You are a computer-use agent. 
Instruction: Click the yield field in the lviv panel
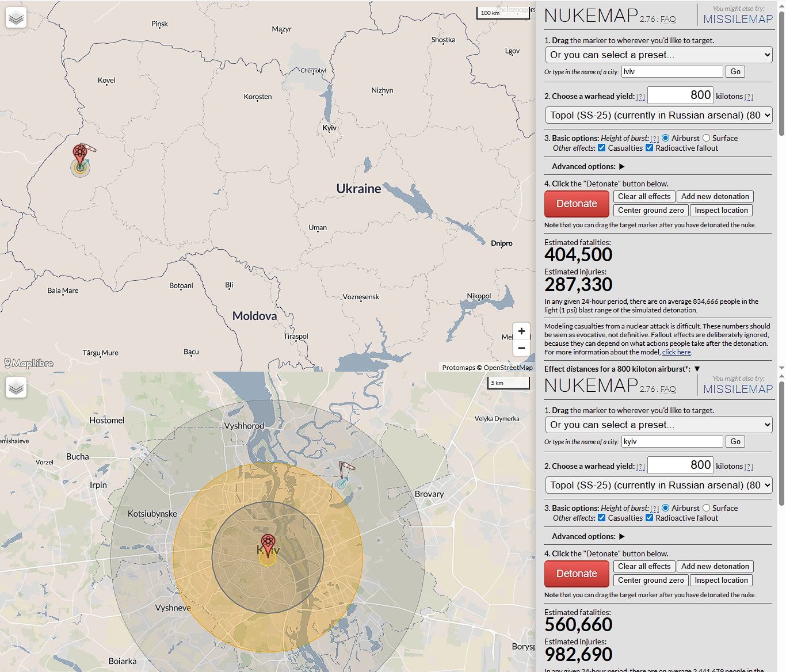(681, 95)
